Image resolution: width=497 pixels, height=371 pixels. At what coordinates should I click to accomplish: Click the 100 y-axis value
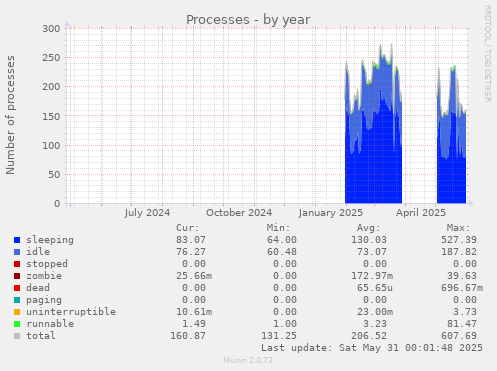[x=51, y=145]
